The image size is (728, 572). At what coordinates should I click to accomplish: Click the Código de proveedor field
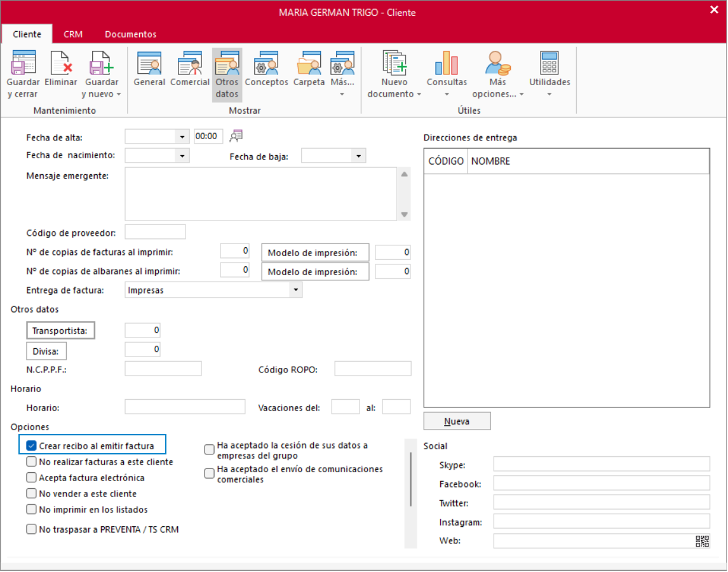pyautogui.click(x=155, y=232)
